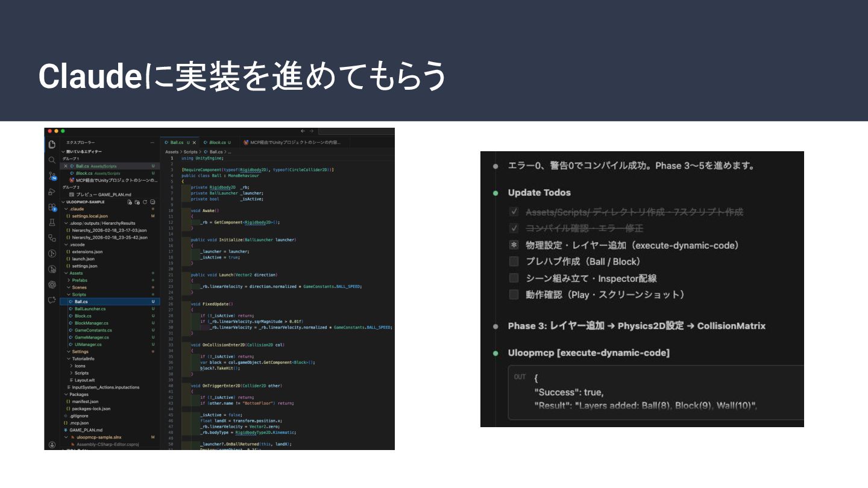Click Scripts in the editor breadcrumb
This screenshot has height=488, width=868.
[x=190, y=152]
